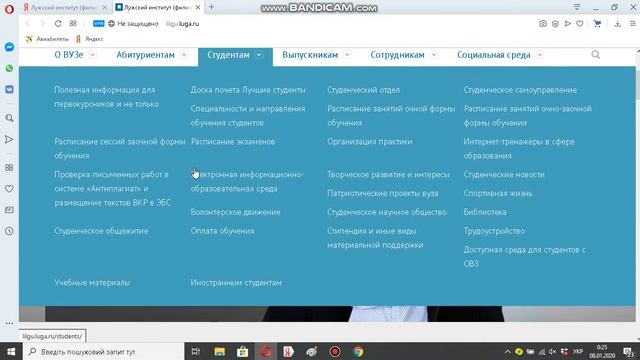The image size is (640, 360).
Task: Open Выпускникам menu item
Action: click(x=310, y=55)
